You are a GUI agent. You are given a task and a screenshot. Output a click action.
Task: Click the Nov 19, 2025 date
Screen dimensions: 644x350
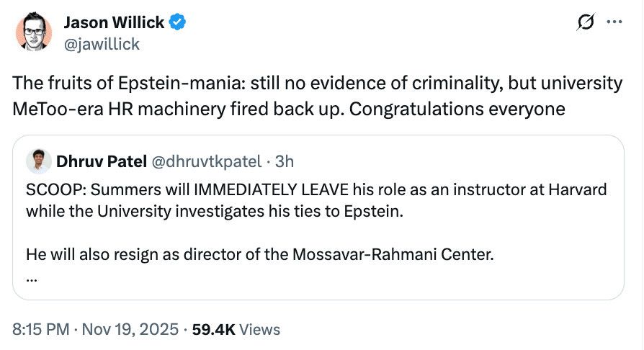(130, 329)
